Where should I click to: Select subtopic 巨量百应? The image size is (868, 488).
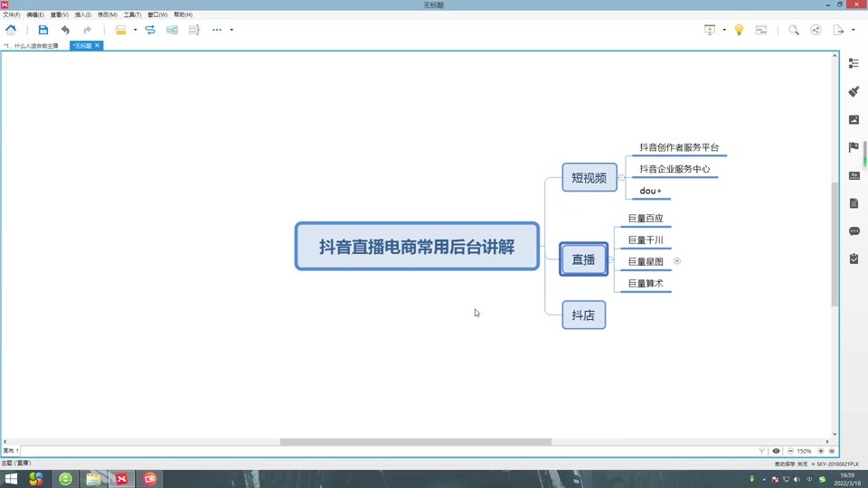click(646, 218)
